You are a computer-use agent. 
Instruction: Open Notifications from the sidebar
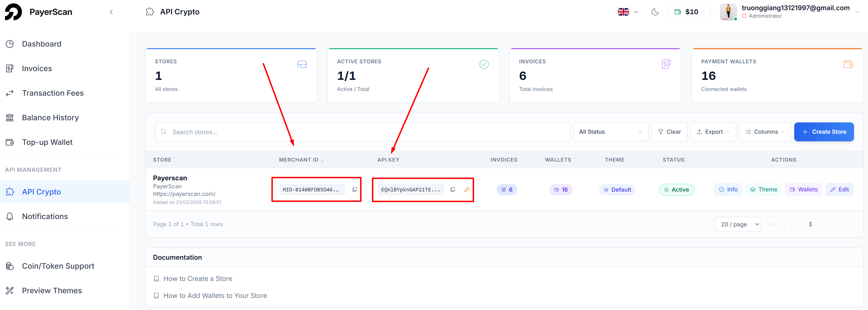tap(45, 216)
